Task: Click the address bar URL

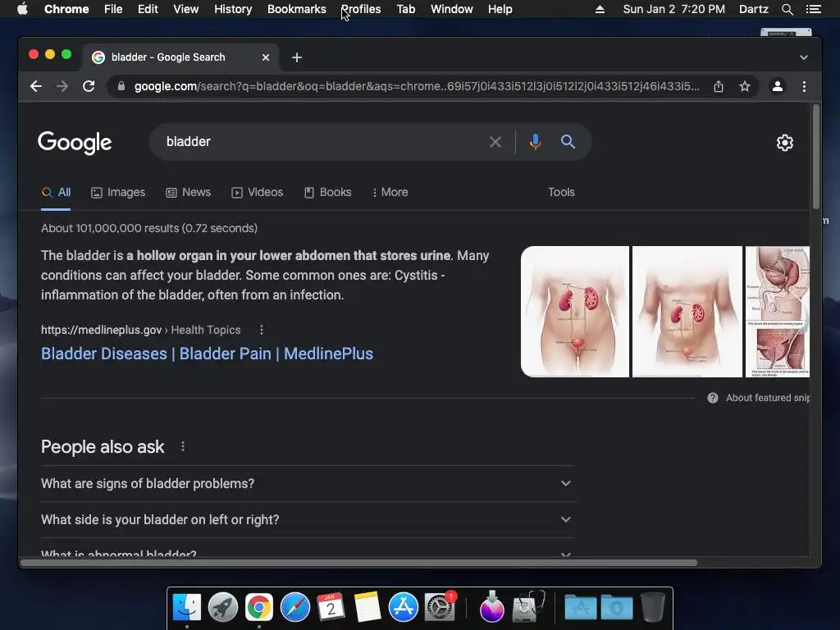Action: point(417,86)
